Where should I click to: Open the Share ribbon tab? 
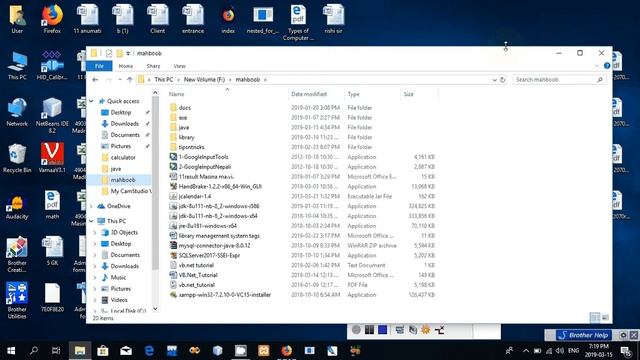pyautogui.click(x=153, y=66)
